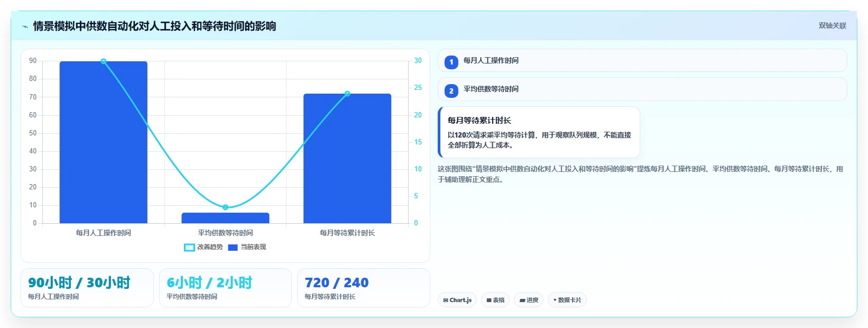Click left axis value 50

coord(33,133)
